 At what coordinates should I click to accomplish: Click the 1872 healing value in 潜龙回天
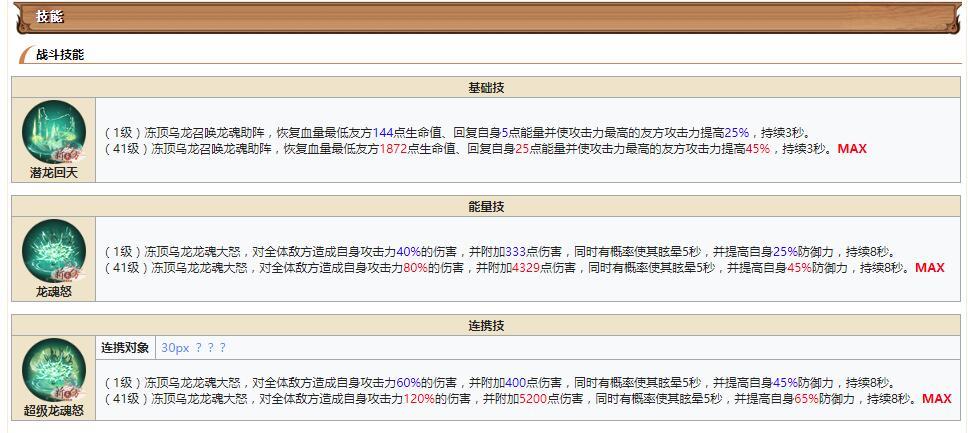[x=393, y=149]
